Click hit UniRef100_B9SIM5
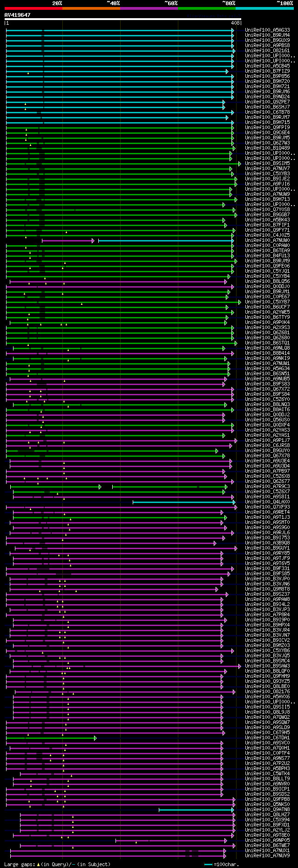The image size is (298, 868). [x=267, y=164]
